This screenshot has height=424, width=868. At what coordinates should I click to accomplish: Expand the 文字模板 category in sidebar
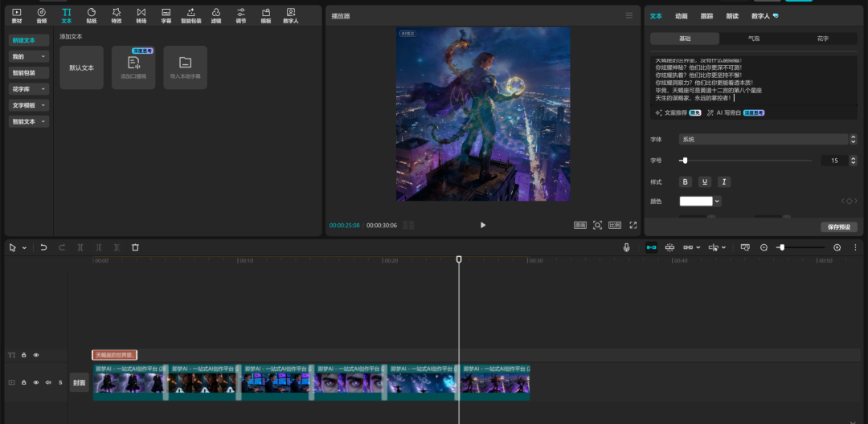(x=29, y=105)
